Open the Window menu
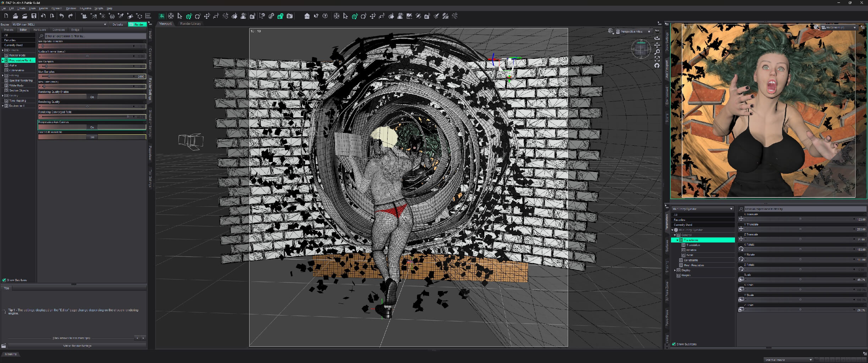Screen dimensions: 868x363 pyautogui.click(x=71, y=8)
